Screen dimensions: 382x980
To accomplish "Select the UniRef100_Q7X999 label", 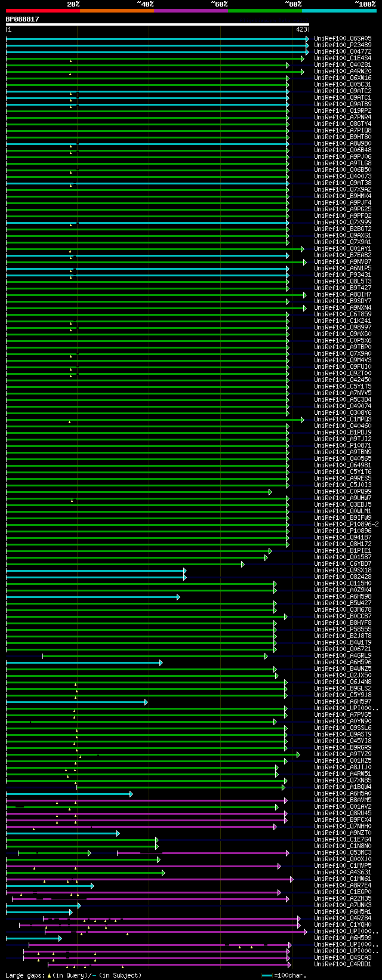I will [343, 223].
